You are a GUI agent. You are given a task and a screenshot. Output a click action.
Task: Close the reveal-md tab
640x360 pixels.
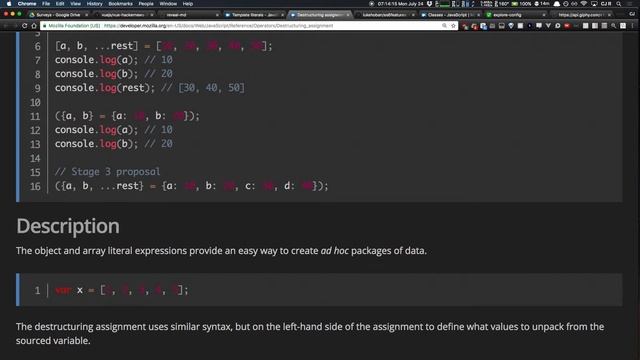[217, 15]
